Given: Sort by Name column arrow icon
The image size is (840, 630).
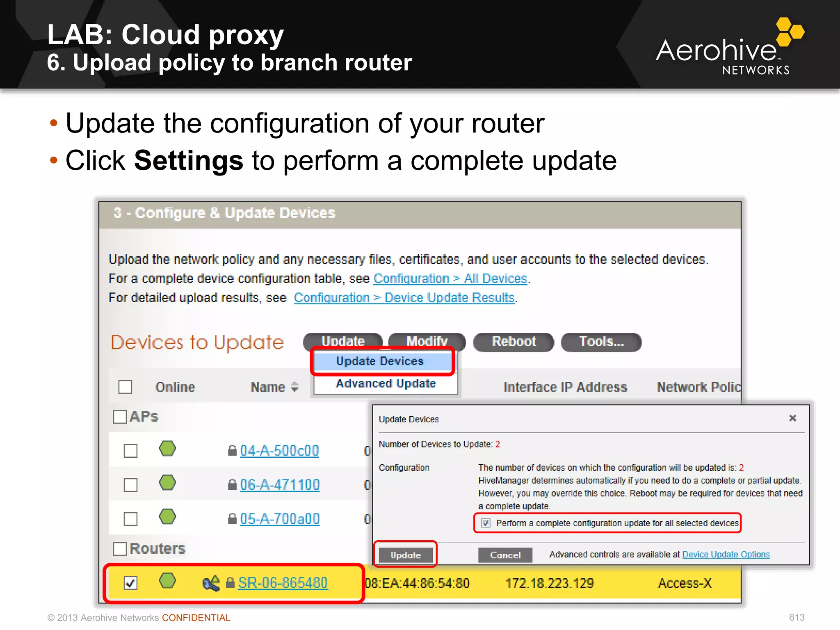Looking at the screenshot, I should tap(294, 387).
